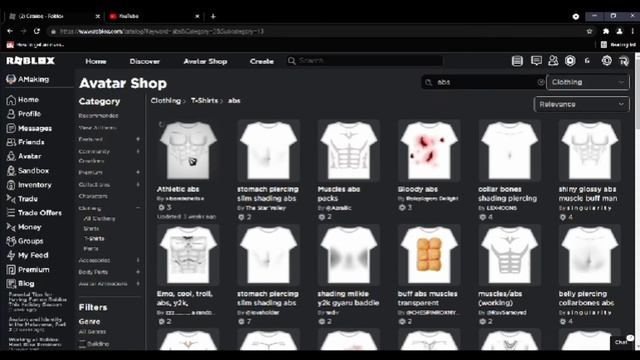
Task: Expand the Collectibles category
Action: tap(138, 184)
